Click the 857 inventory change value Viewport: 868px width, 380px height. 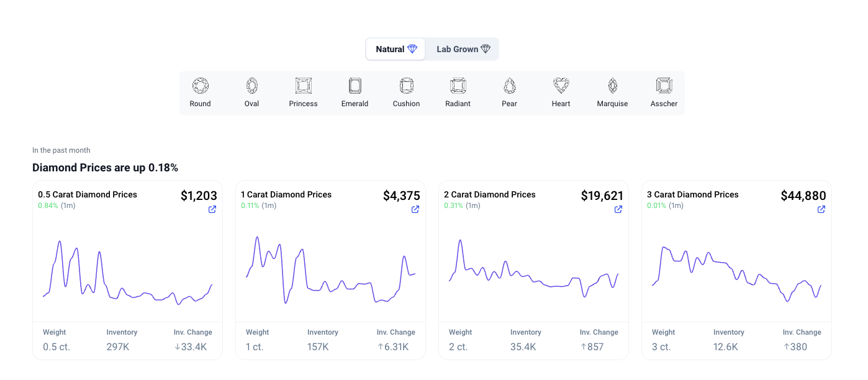[595, 346]
